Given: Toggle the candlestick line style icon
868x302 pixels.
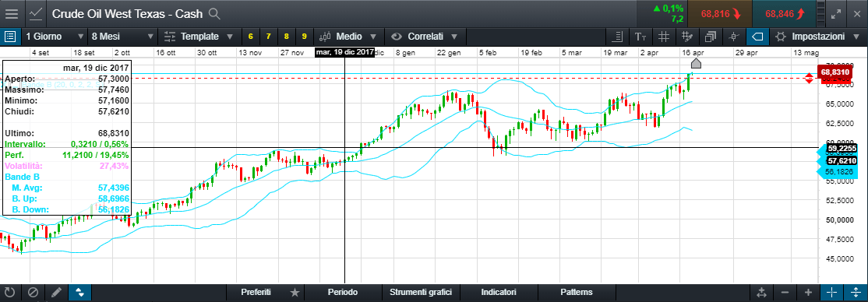Looking at the screenshot, I should tap(734, 37).
